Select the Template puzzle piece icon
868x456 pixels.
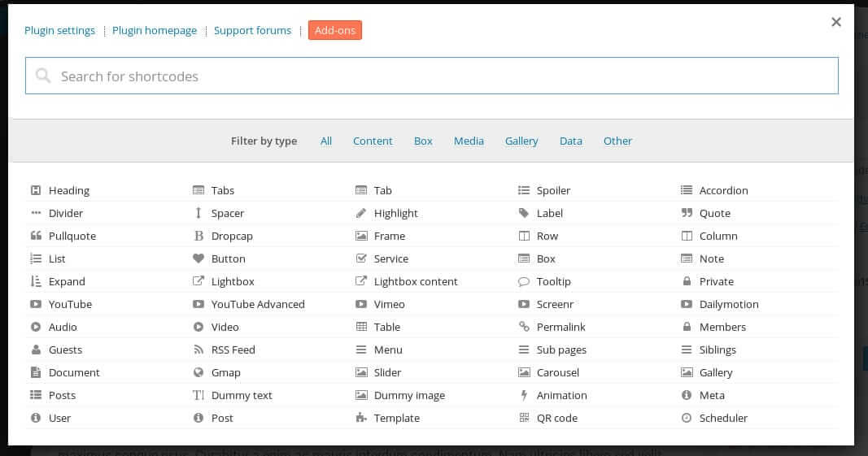pyautogui.click(x=361, y=418)
